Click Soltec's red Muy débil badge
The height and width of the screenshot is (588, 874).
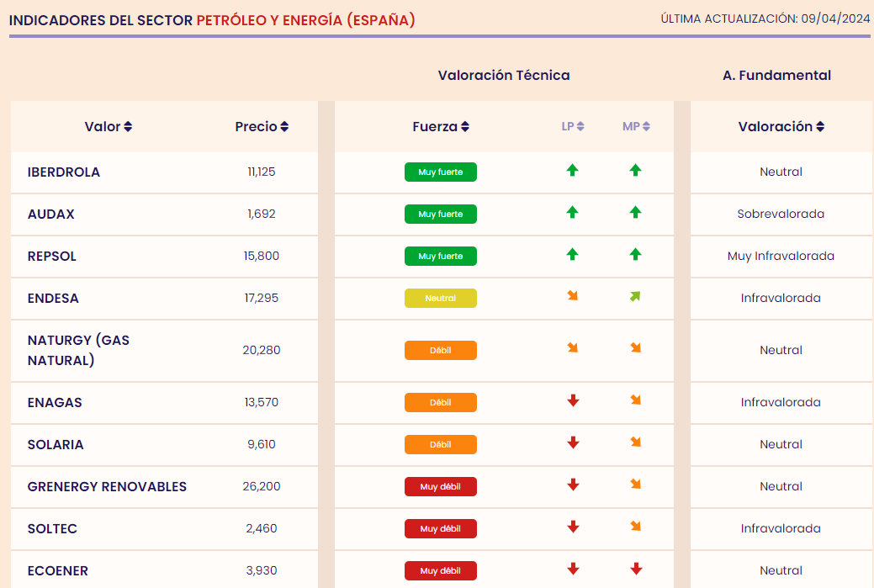click(440, 528)
